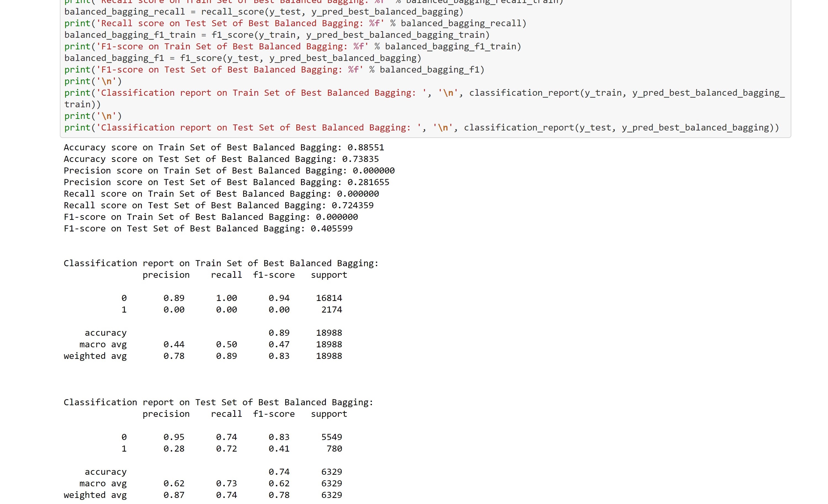Click the support value 6329 in test report

pos(331,471)
